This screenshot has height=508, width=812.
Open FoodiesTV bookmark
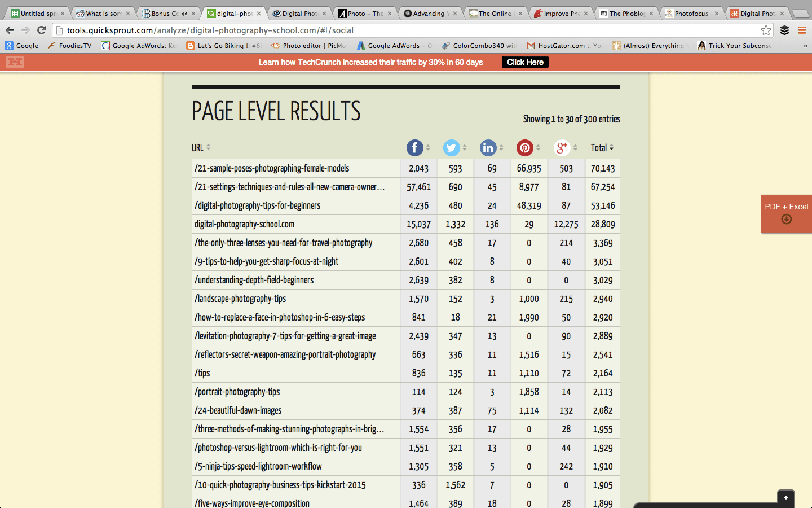[x=70, y=46]
